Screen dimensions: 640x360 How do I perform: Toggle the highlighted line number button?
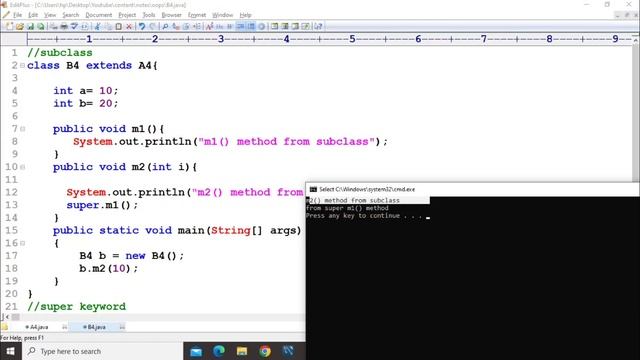(x=251, y=27)
